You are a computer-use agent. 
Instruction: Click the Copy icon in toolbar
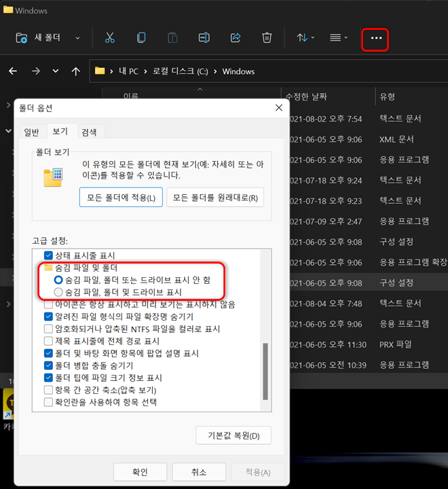point(141,38)
